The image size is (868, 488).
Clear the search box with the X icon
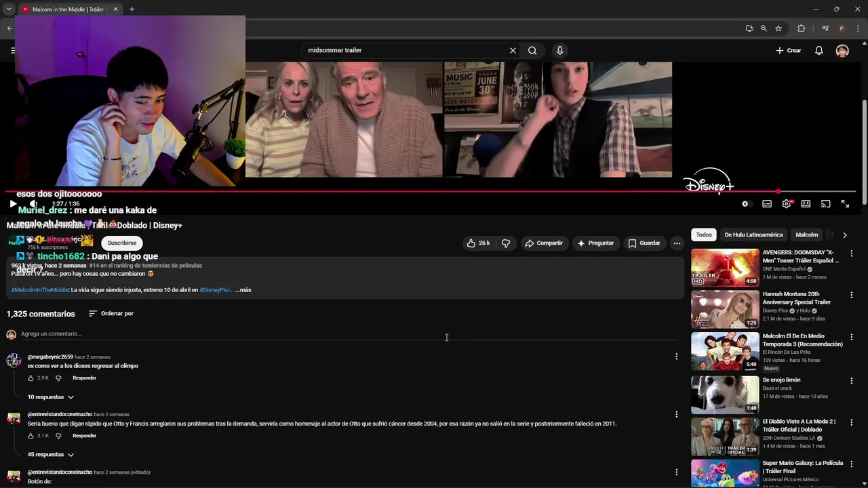coord(513,50)
